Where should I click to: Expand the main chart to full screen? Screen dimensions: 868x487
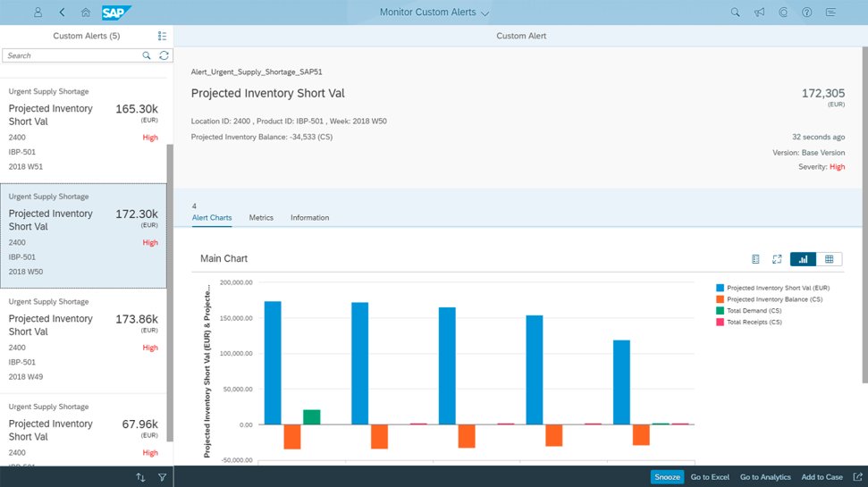(777, 259)
